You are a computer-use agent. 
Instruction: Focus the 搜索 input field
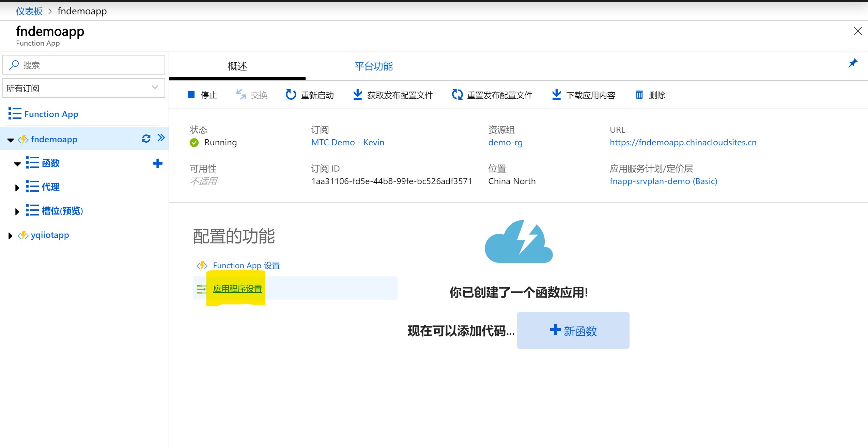pyautogui.click(x=84, y=65)
